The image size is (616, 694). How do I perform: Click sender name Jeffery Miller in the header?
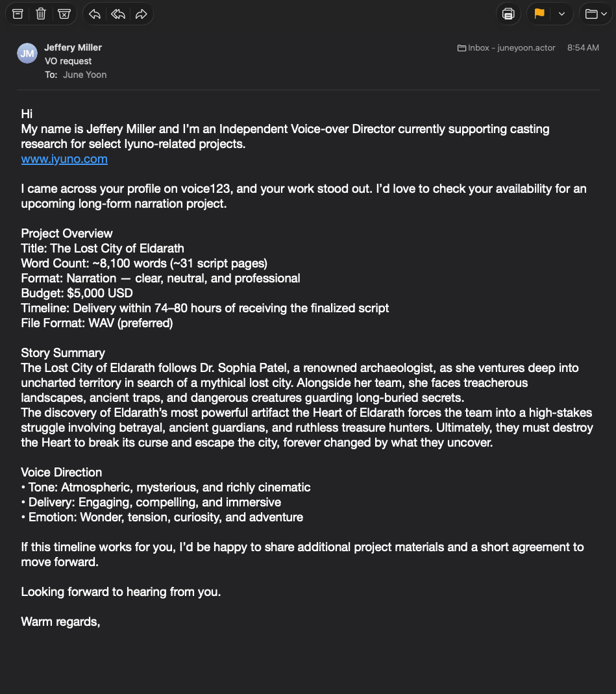point(73,47)
